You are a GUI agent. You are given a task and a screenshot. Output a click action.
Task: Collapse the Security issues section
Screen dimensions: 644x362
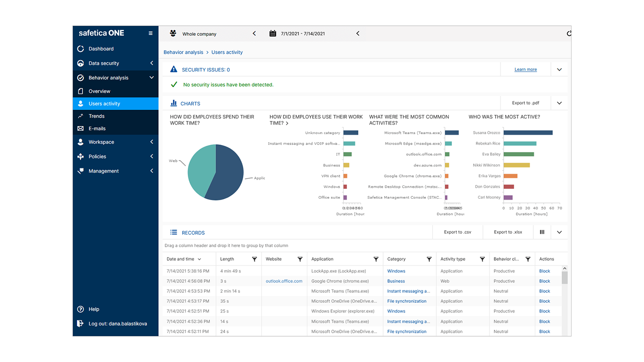pos(559,70)
